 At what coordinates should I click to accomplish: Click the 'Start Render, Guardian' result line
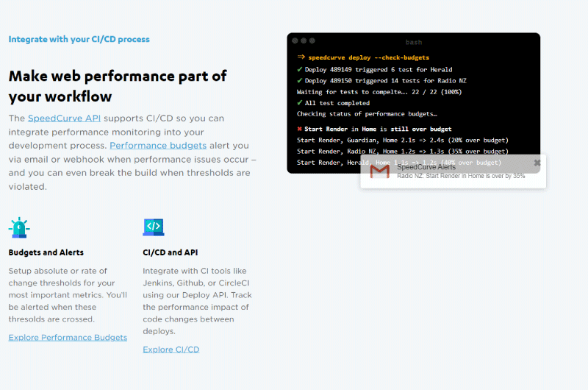tap(403, 141)
